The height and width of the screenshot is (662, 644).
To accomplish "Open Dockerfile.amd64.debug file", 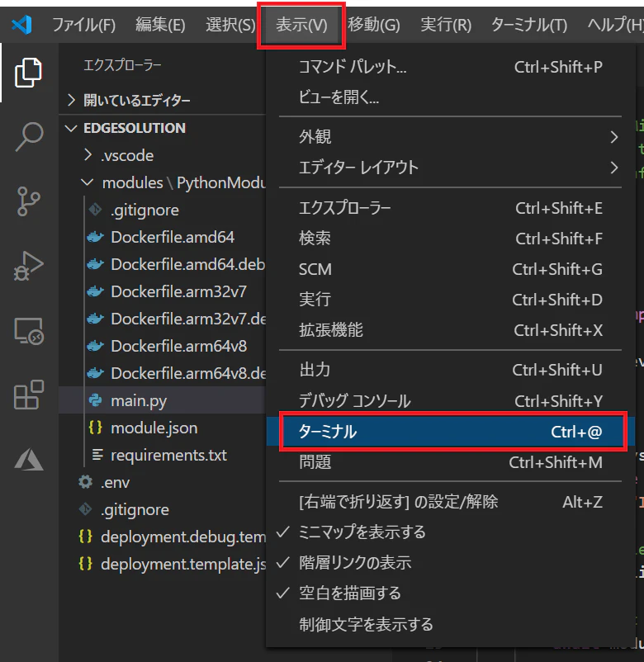I will point(162,264).
